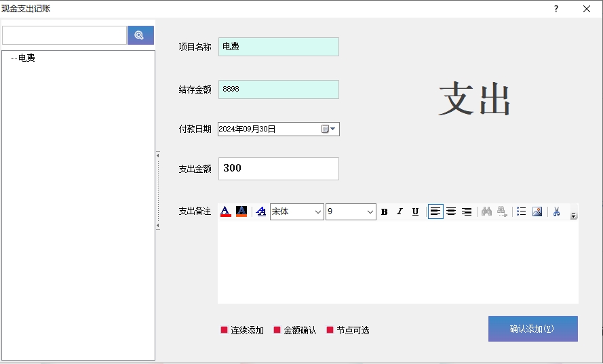Center align remark text
Screen dimensions: 603x364
[451, 211]
